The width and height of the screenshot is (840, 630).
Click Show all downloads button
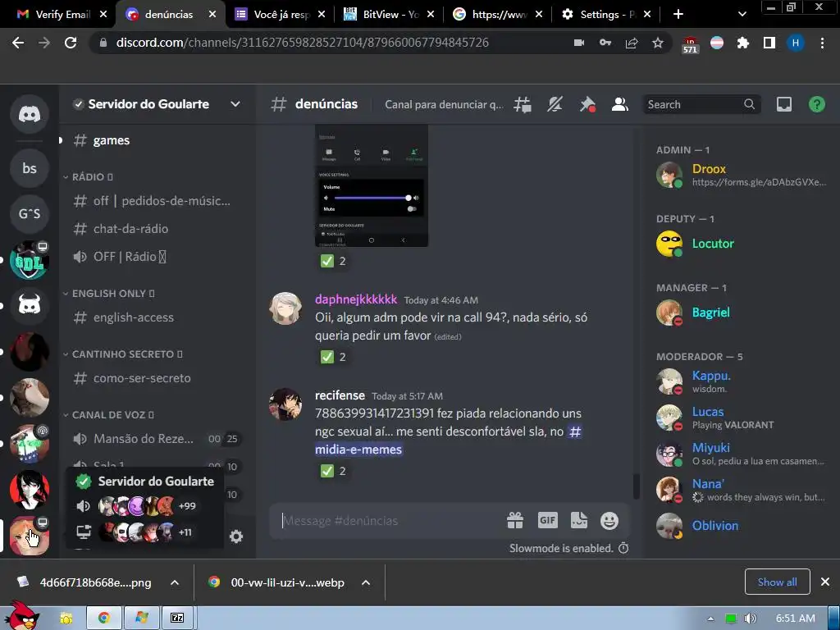click(x=777, y=582)
